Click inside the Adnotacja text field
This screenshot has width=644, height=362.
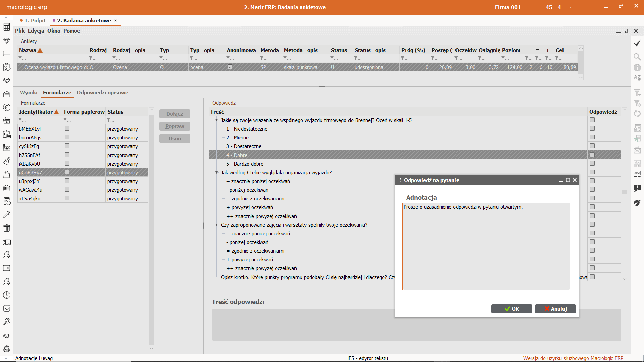(x=486, y=246)
